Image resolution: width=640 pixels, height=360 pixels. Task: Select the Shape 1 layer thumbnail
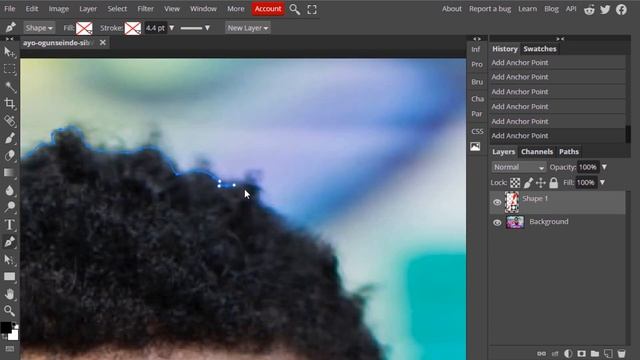[x=512, y=202]
